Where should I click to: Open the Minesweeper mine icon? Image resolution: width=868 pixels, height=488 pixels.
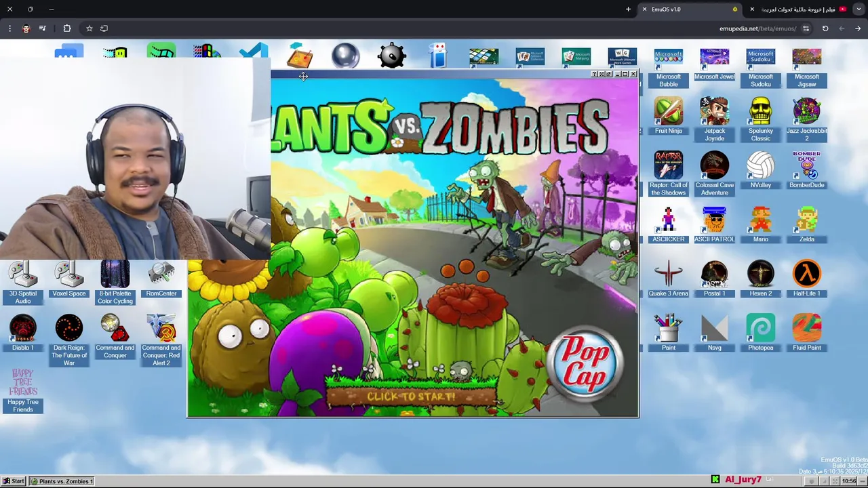391,56
